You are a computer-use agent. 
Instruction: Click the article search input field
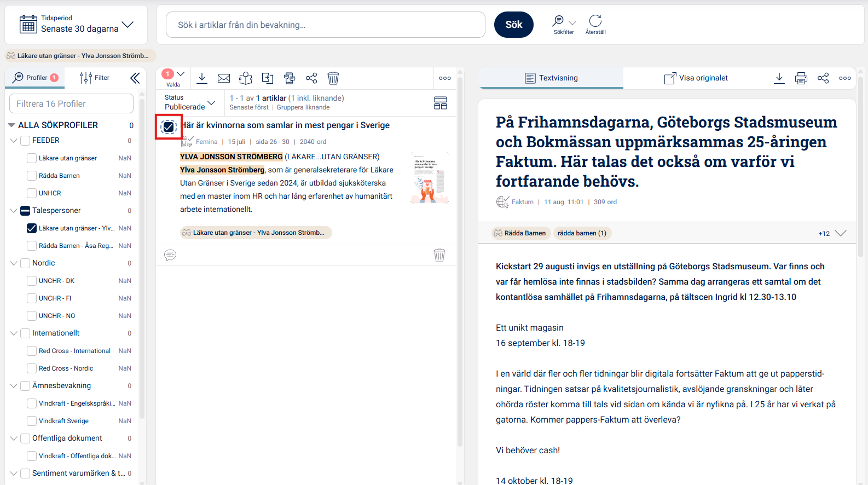click(x=326, y=25)
